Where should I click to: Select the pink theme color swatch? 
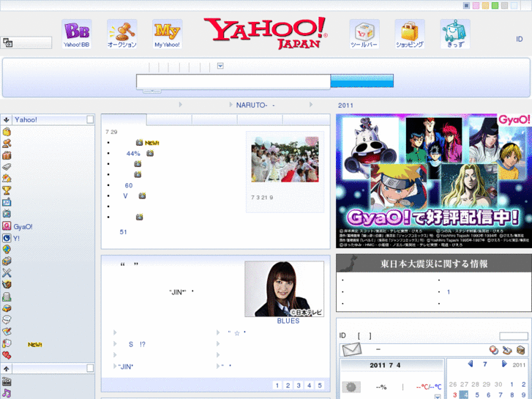pos(476,6)
